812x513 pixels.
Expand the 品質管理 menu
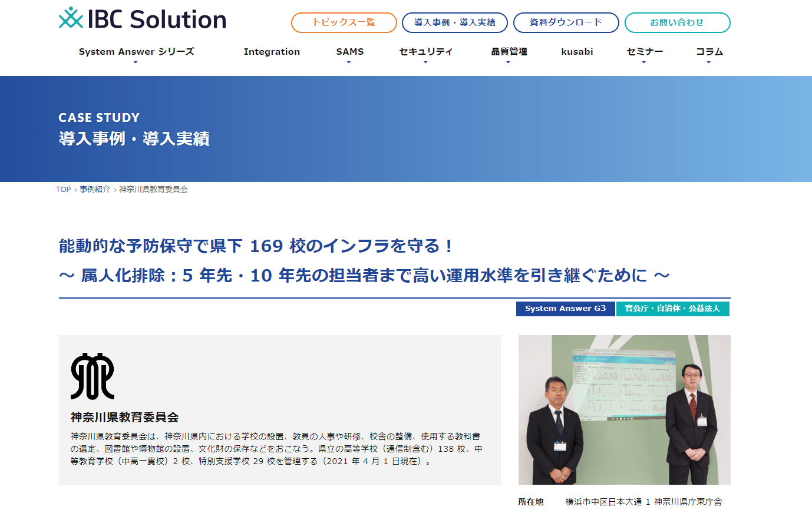pos(509,62)
